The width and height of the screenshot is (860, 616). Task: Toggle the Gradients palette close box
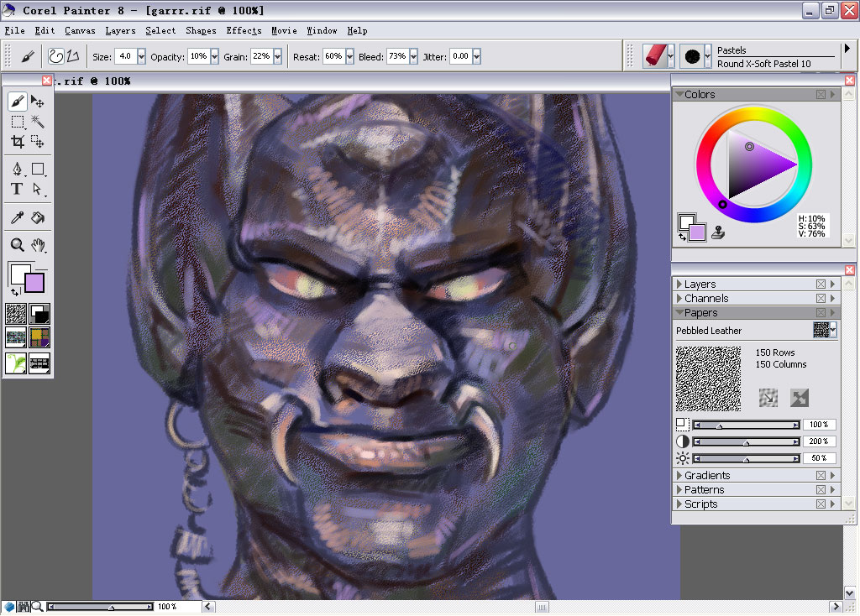pyautogui.click(x=821, y=475)
